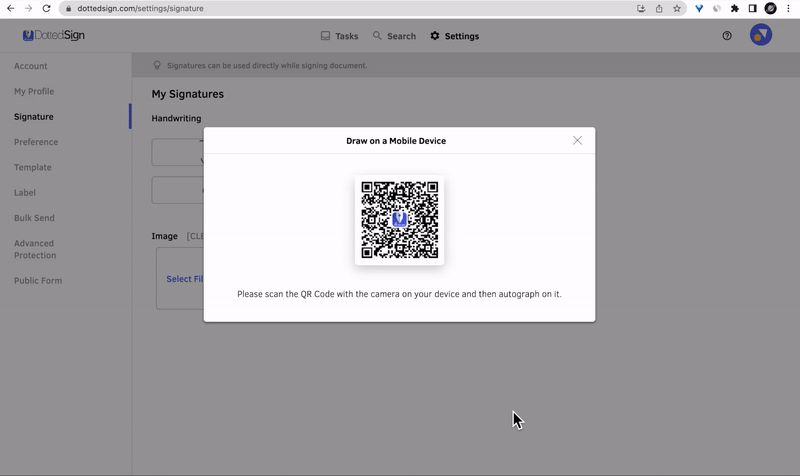Click the browser back arrow
This screenshot has width=800, height=476.
[10, 8]
